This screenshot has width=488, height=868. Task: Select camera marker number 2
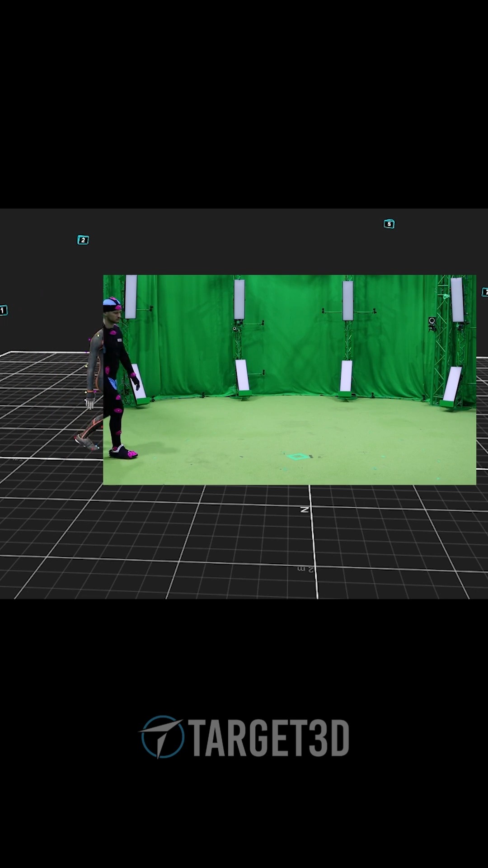(83, 240)
